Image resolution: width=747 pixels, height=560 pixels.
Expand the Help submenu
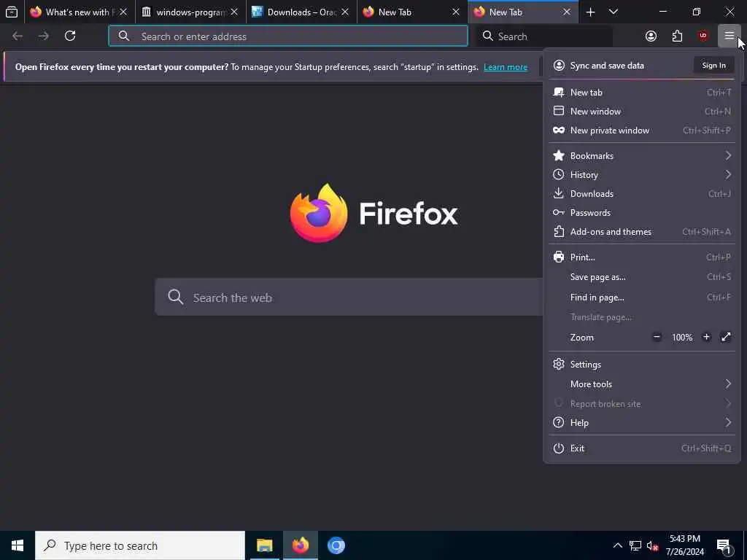(642, 422)
